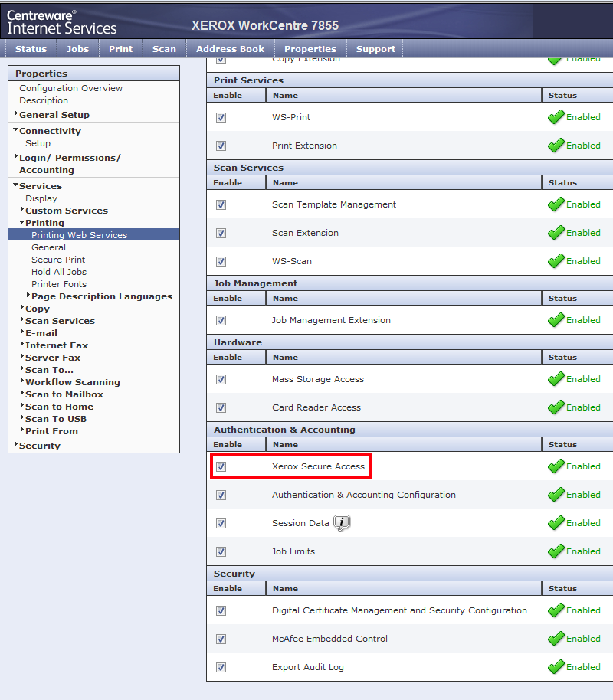
Task: Toggle the WS-Print checkbox
Action: (x=221, y=117)
